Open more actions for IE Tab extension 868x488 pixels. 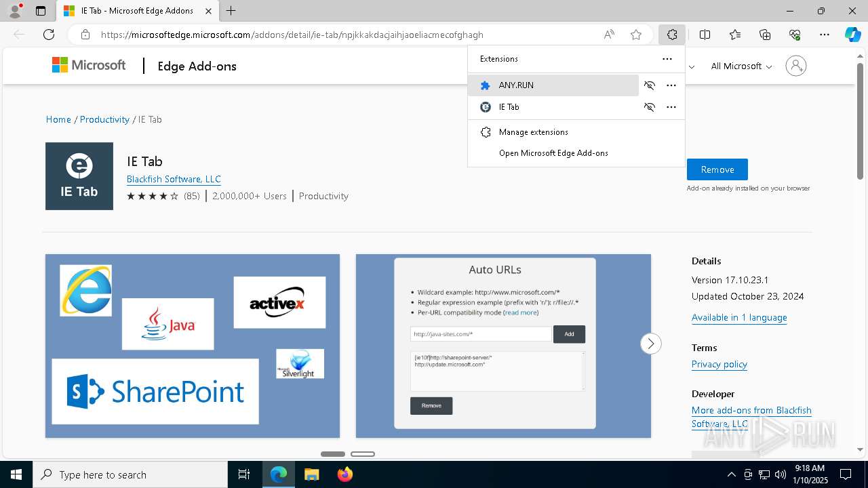[671, 107]
